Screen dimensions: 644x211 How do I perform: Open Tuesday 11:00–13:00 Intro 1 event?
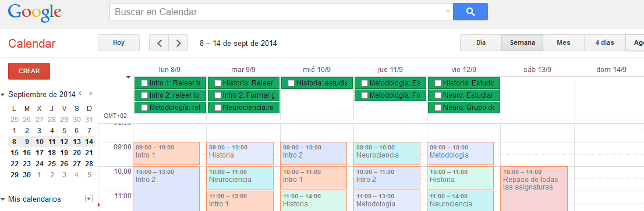pos(240,201)
